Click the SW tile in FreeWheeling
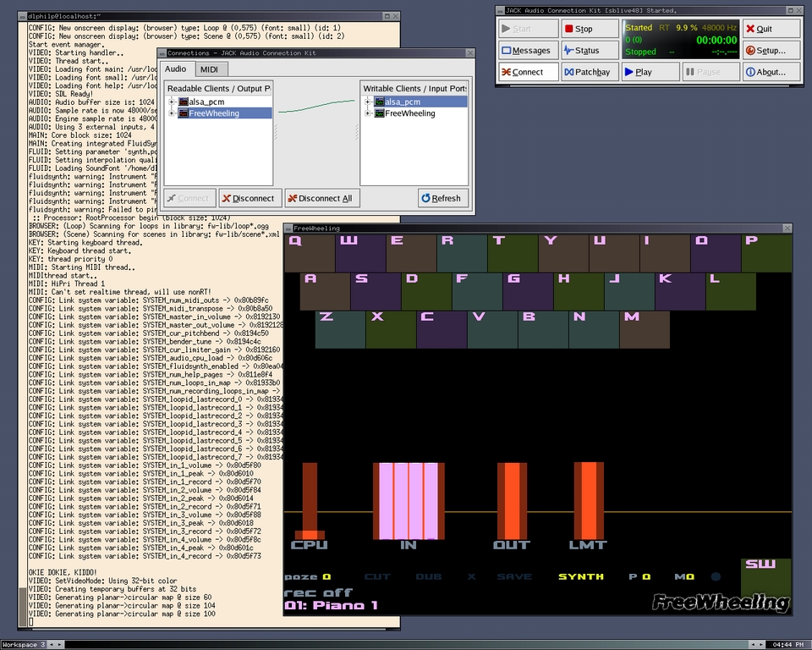Viewport: 812px width, 650px height. pyautogui.click(x=765, y=576)
